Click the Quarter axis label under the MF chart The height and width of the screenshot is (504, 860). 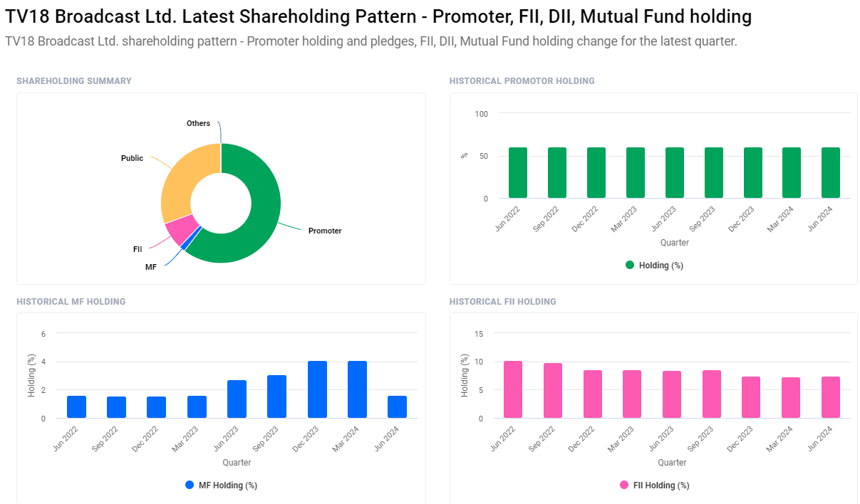237,463
